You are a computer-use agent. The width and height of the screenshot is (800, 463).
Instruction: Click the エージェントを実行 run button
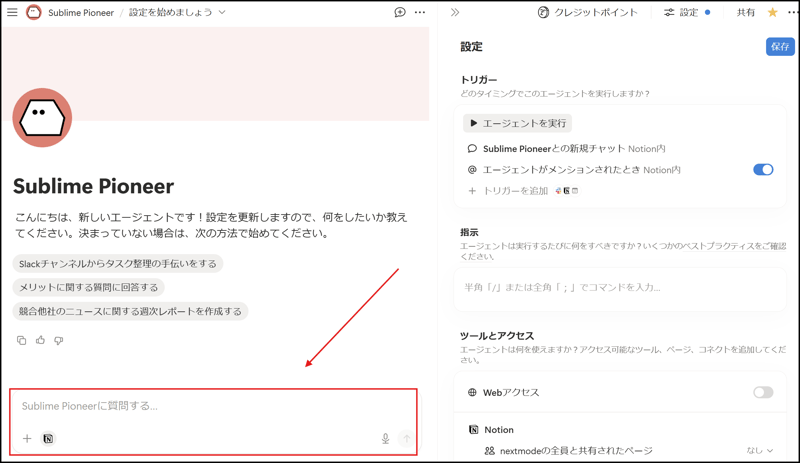(517, 123)
